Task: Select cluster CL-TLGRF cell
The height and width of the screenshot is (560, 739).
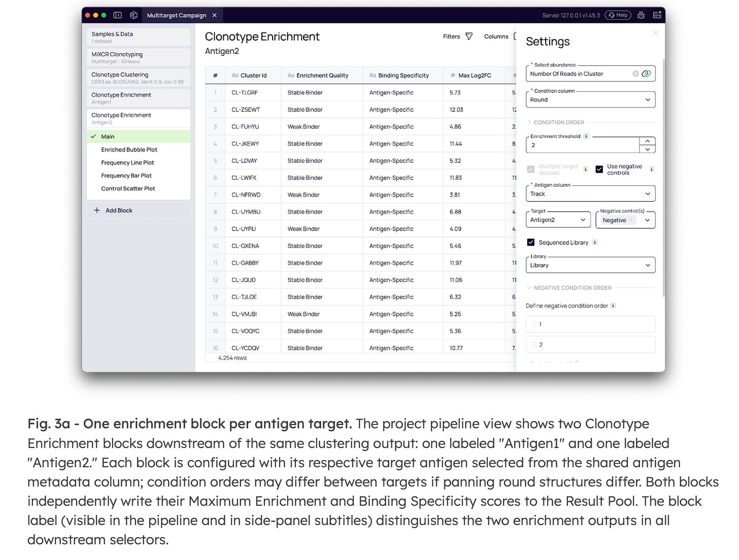Action: click(253, 92)
